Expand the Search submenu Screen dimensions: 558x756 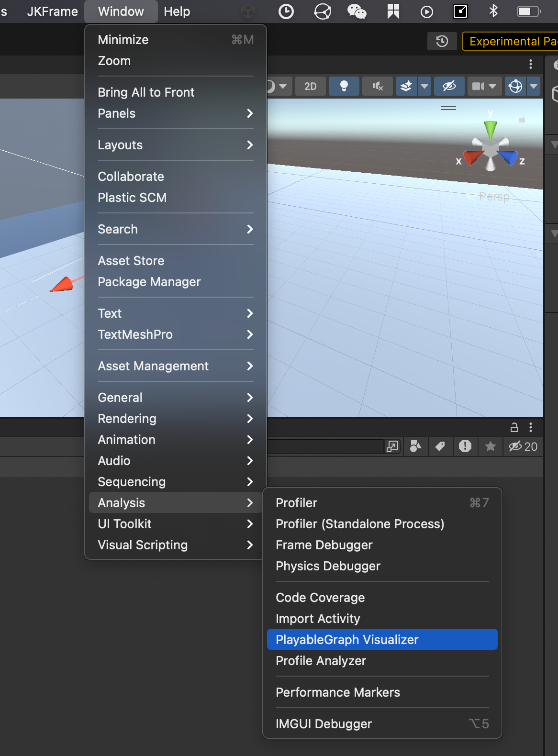[x=176, y=229]
